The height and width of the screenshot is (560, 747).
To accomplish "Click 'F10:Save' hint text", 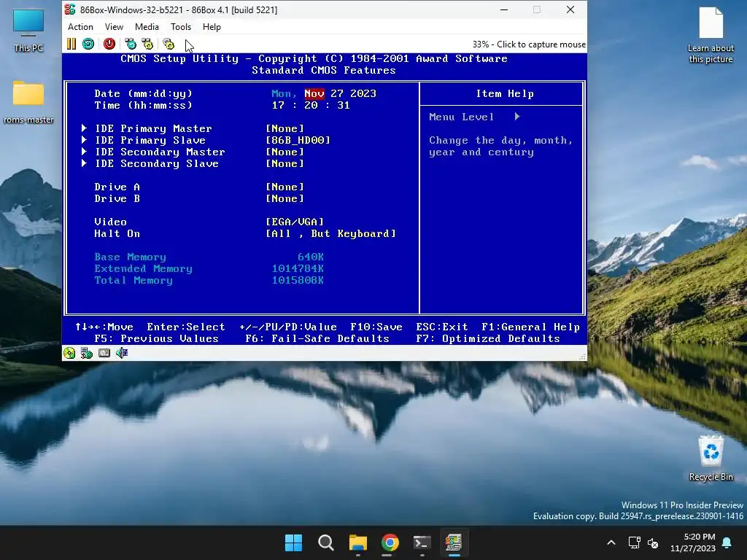I will point(376,327).
